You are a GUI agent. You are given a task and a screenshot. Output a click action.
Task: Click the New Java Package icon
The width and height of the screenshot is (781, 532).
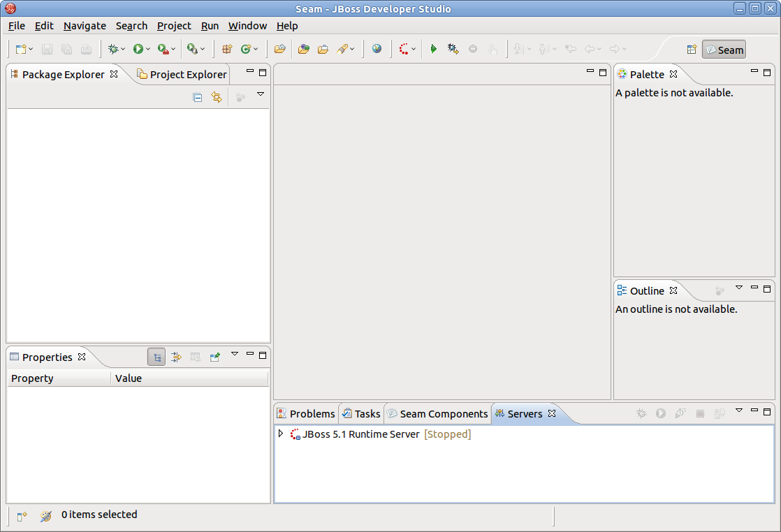point(226,49)
